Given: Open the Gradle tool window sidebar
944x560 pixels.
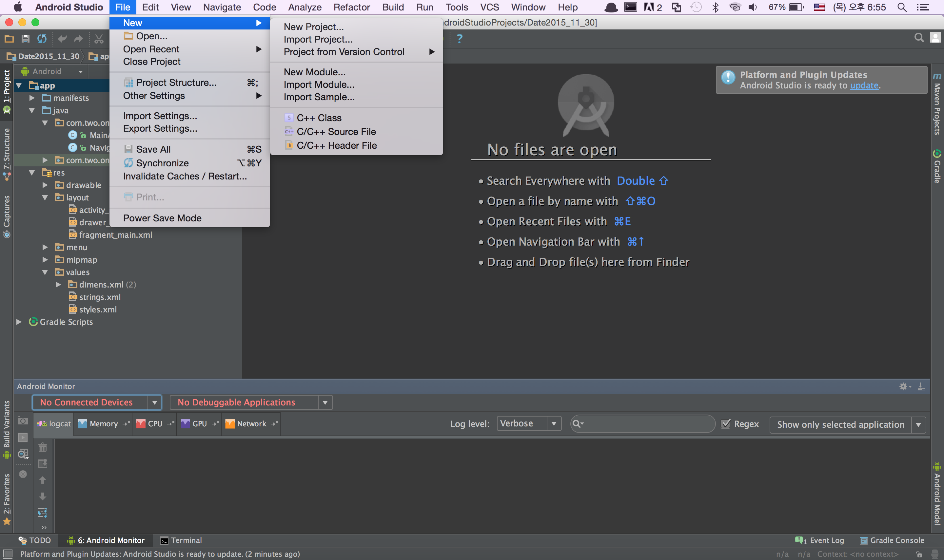Looking at the screenshot, I should pyautogui.click(x=937, y=167).
